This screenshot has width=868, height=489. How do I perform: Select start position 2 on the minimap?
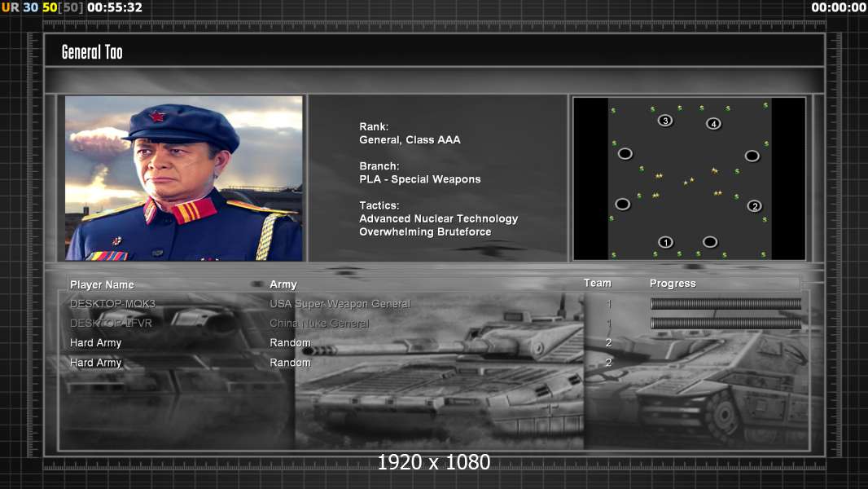(755, 206)
